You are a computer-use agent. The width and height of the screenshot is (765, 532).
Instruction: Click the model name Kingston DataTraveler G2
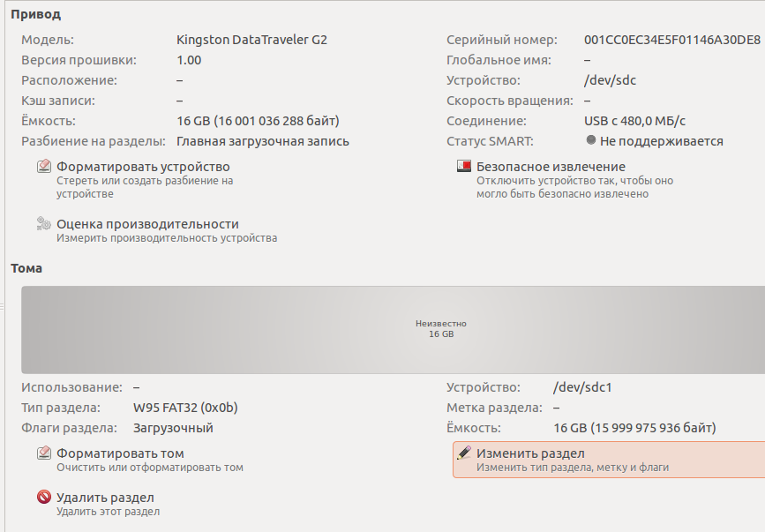pyautogui.click(x=251, y=40)
